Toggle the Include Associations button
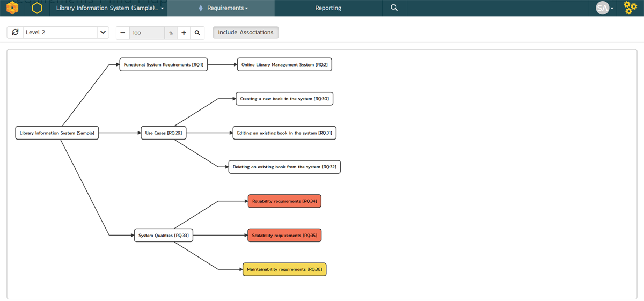Screen dimensions: 644x301 coord(246,33)
